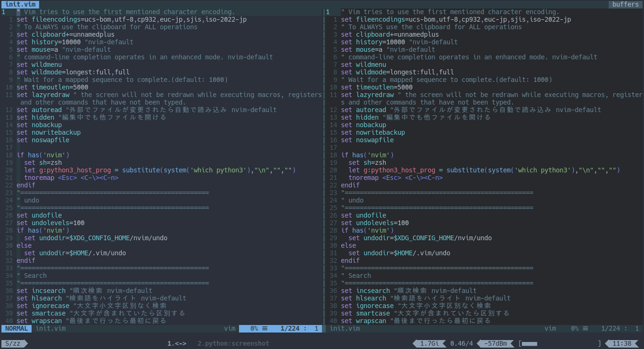Click set wrapscan line in left split

91,321
